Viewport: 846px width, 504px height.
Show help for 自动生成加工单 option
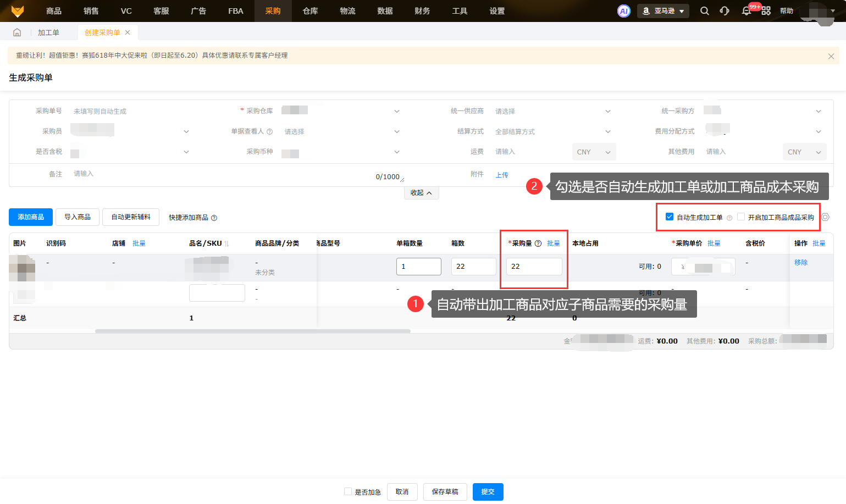pyautogui.click(x=729, y=218)
